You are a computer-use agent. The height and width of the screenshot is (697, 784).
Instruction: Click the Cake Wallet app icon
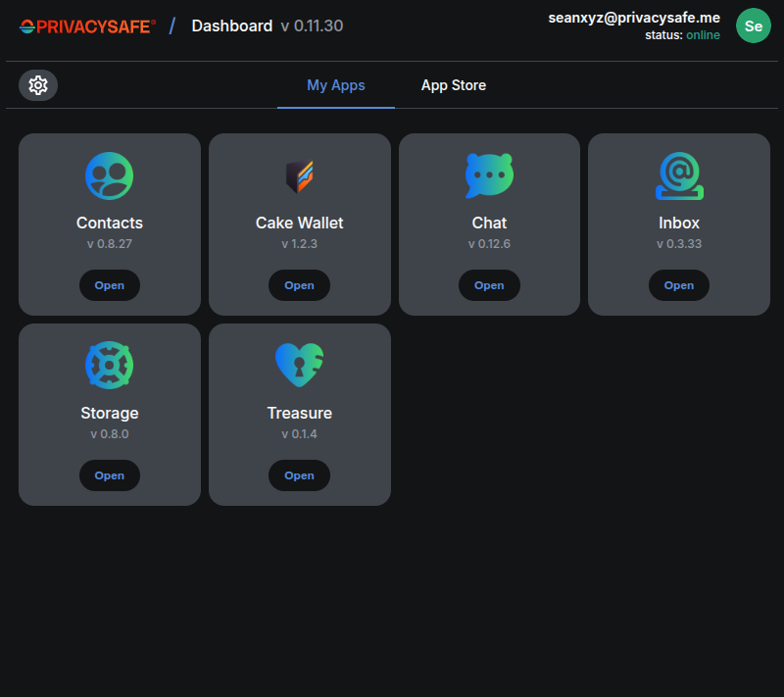(x=300, y=176)
